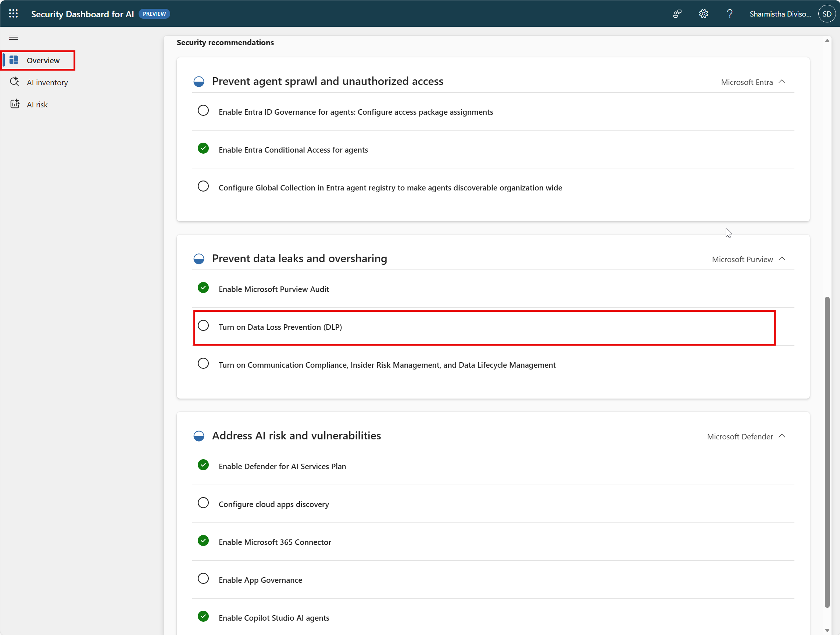Click status circle for Turn on DLP

(x=203, y=325)
